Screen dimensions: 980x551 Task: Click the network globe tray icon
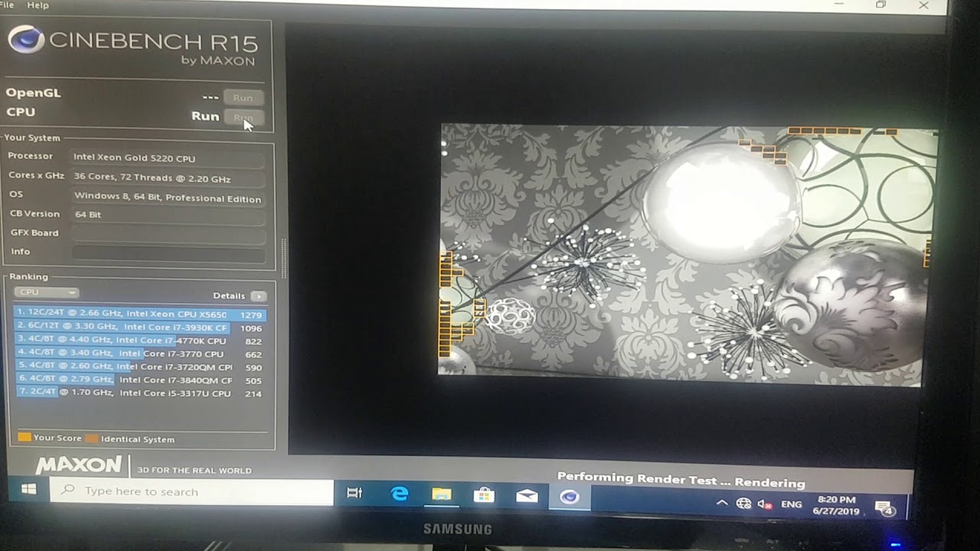(743, 504)
